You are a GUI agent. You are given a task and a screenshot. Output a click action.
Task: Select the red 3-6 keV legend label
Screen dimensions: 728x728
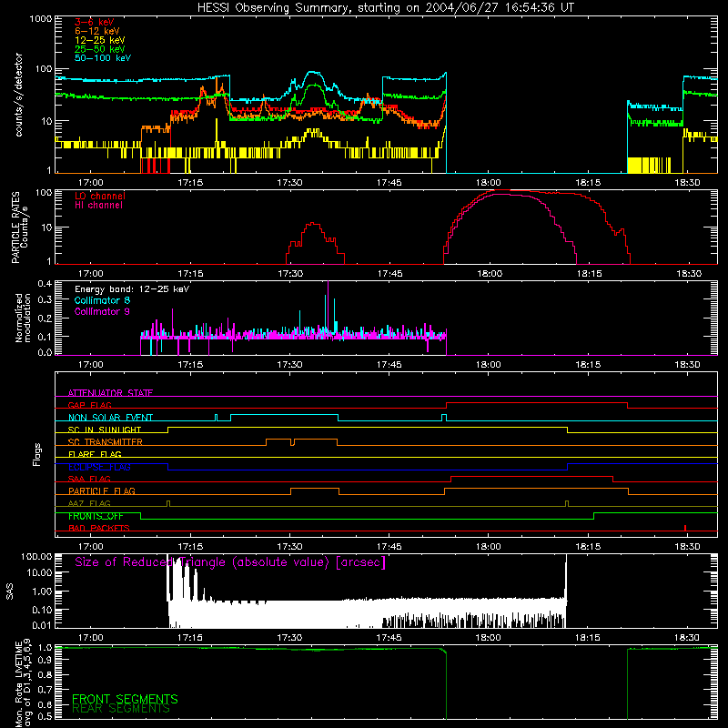pyautogui.click(x=94, y=22)
